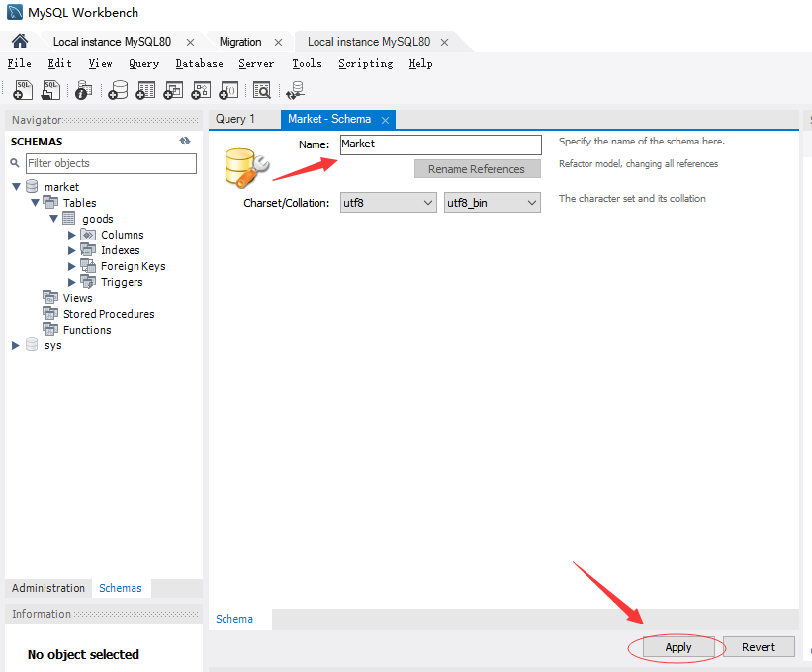Click the Filter objects search field
Screen dimensions: 812x672
tap(111, 163)
